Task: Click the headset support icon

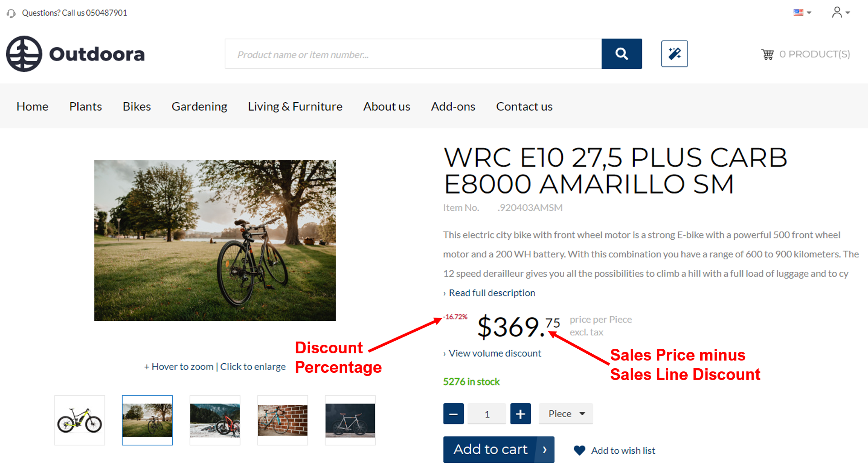Action: pos(11,13)
